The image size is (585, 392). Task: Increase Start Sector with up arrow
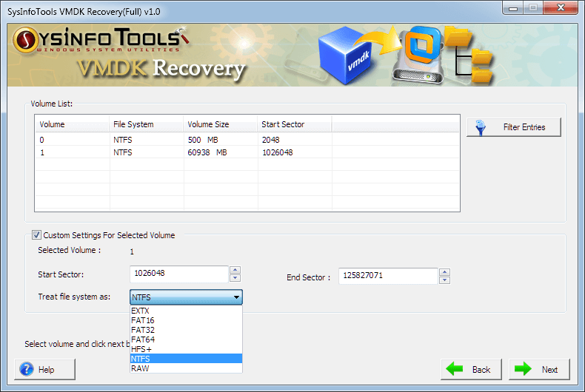235,270
